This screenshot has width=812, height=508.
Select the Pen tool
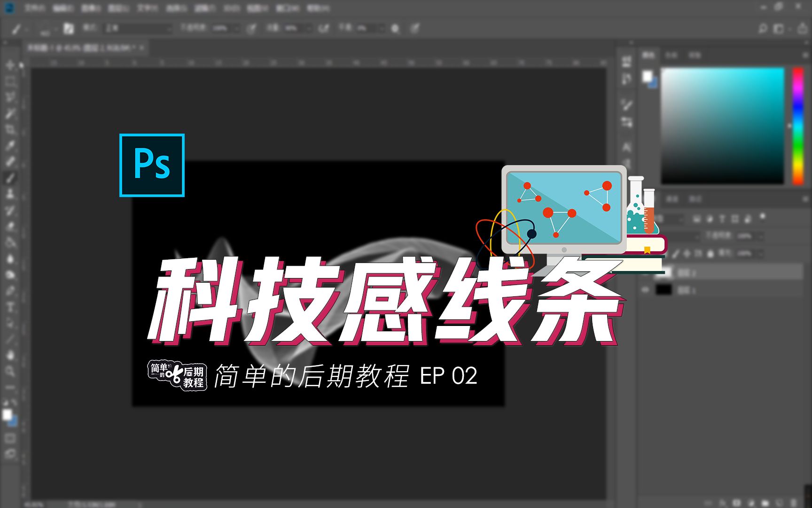click(x=10, y=291)
